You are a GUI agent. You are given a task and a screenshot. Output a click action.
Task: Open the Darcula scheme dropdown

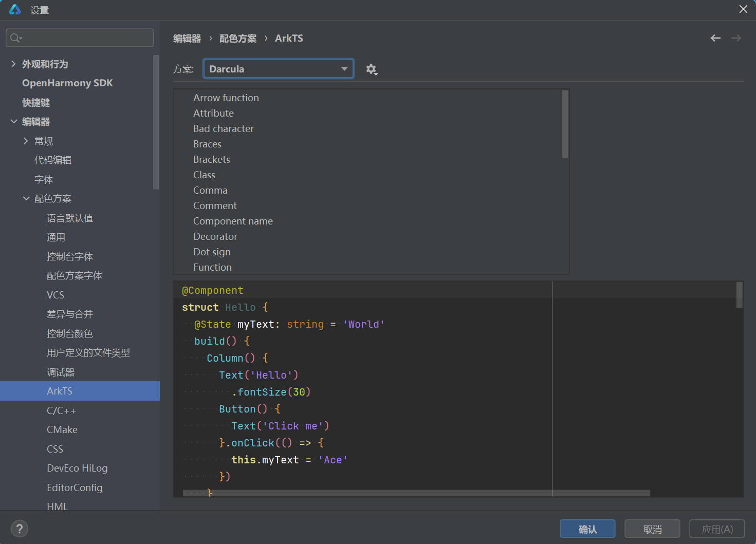coord(279,69)
